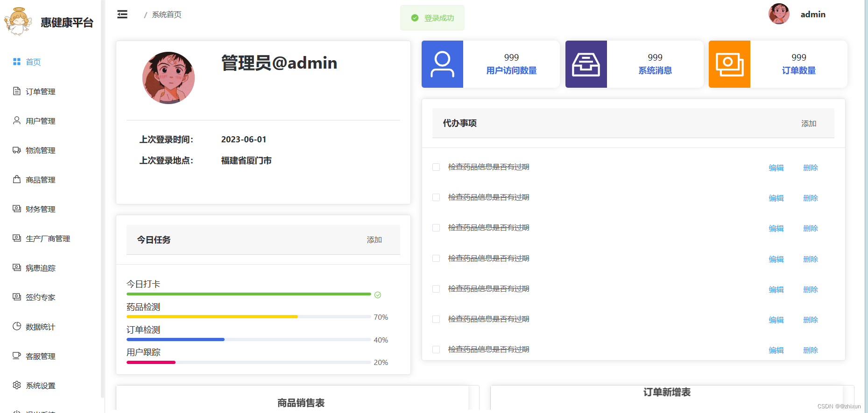
Task: Click the admin username in header
Action: (x=813, y=14)
